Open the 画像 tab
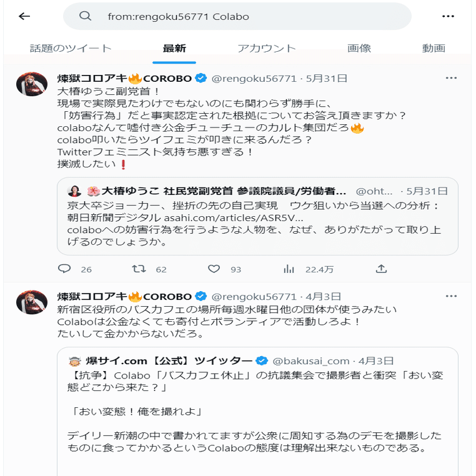476x476 pixels. tap(359, 49)
